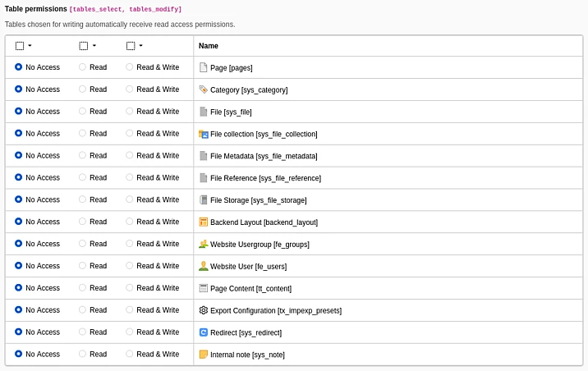This screenshot has height=371, width=588.
Task: Click the File Metadata [sys_file_metadata] label
Action: 263,156
